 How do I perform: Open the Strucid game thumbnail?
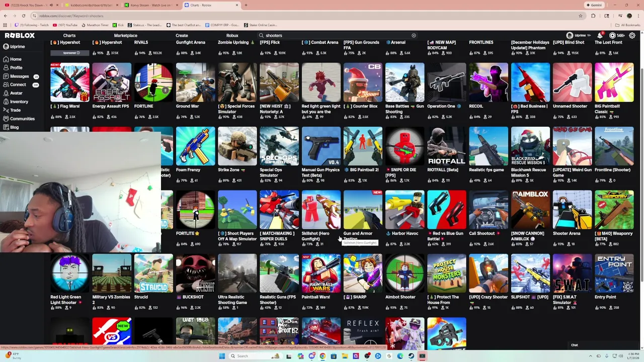tap(153, 274)
